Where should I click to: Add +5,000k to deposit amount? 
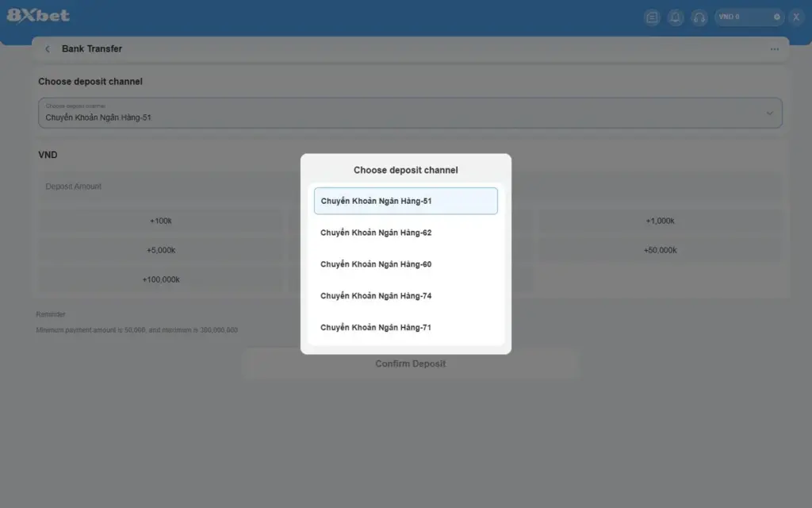[160, 250]
